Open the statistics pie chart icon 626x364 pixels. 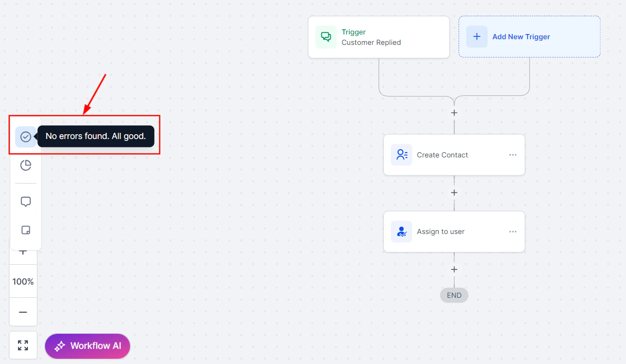(26, 165)
